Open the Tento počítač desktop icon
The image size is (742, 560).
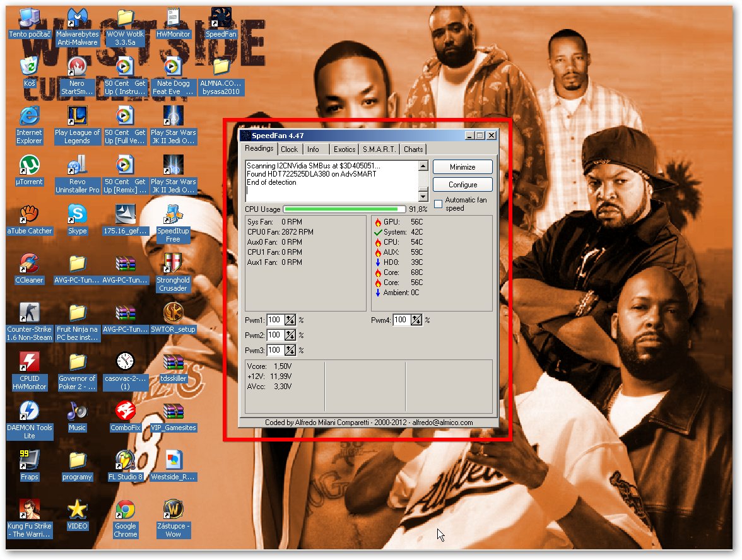click(29, 23)
